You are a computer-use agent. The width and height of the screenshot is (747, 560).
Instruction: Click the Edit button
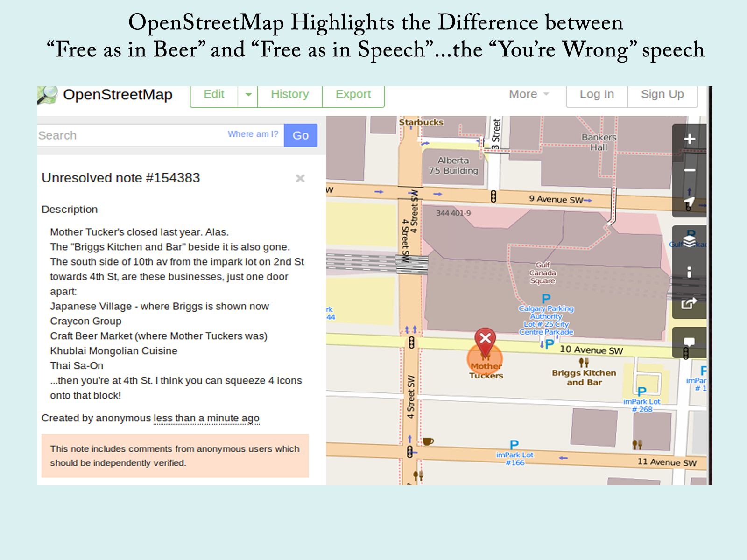(x=214, y=95)
